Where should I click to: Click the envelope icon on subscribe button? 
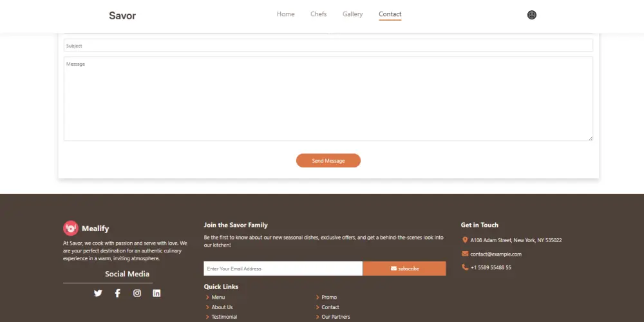click(393, 269)
